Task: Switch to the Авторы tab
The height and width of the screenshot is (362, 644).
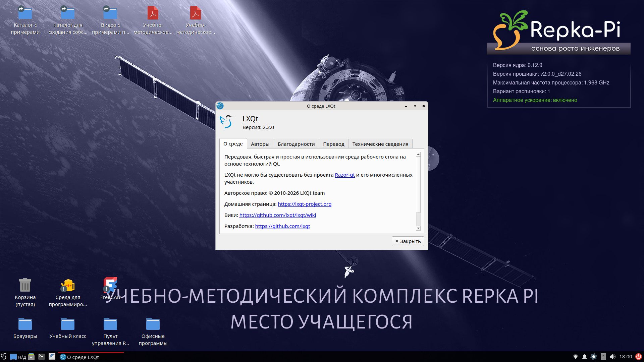Action: [x=260, y=144]
